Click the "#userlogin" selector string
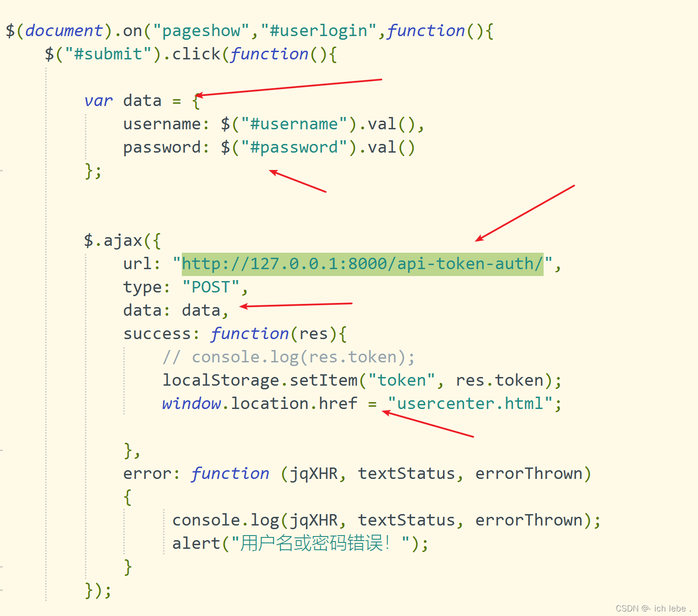The height and width of the screenshot is (616, 698). pos(319,31)
